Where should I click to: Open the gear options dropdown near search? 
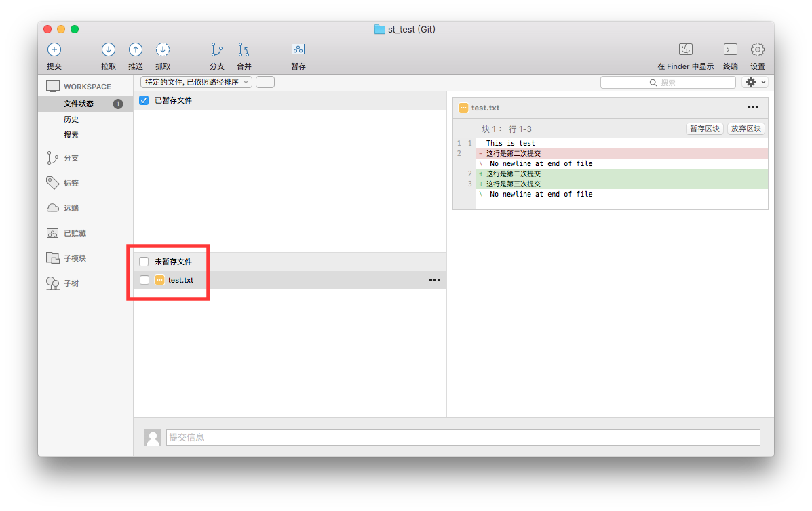[x=755, y=82]
